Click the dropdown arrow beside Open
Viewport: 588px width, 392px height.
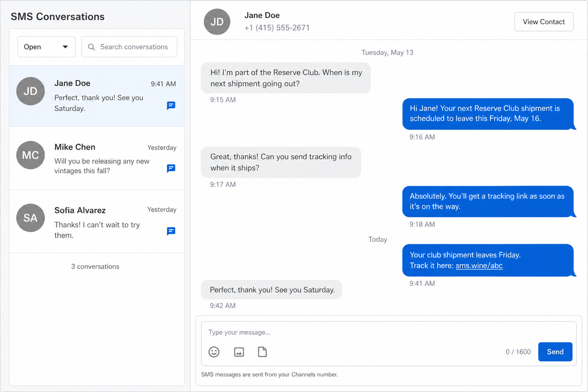click(65, 47)
